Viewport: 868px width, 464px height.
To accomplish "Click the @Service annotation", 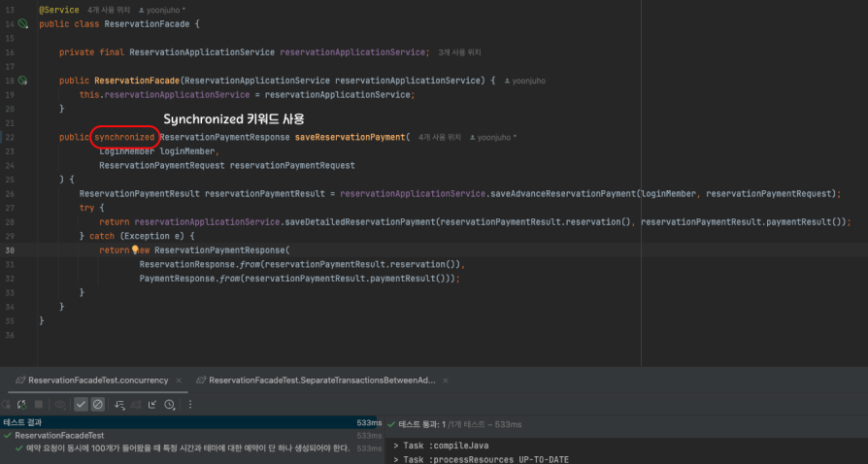I will (59, 10).
